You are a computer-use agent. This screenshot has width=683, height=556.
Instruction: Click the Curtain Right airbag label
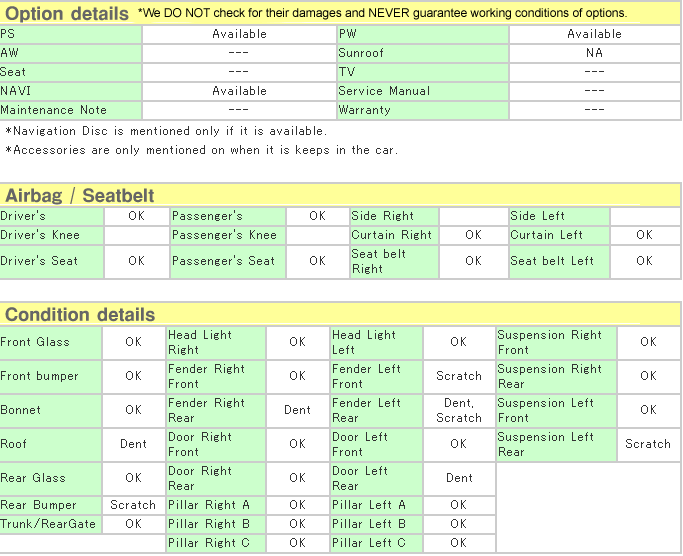click(x=393, y=235)
